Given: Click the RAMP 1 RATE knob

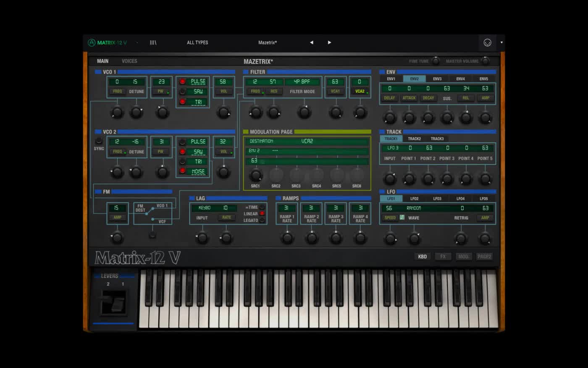Looking at the screenshot, I should [x=287, y=238].
